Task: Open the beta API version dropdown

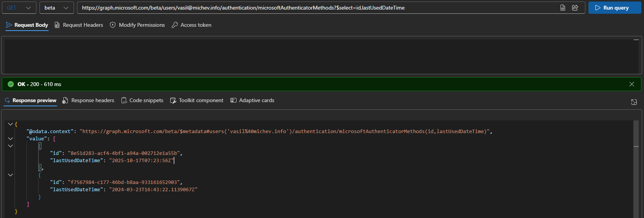Action: point(56,8)
